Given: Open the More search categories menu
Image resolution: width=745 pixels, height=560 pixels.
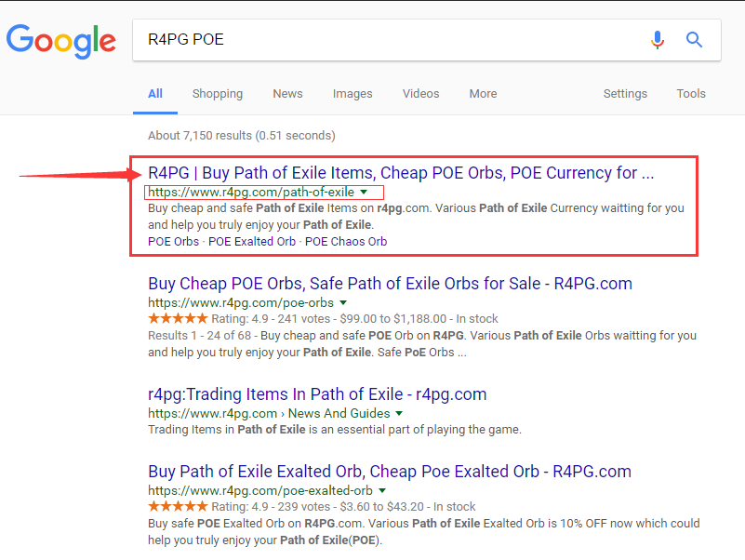Looking at the screenshot, I should coord(484,94).
